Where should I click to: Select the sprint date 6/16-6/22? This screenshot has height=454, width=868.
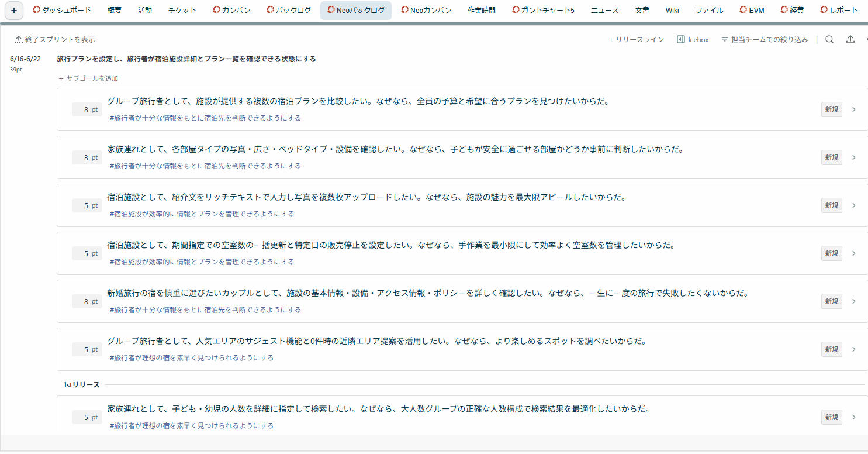click(x=26, y=59)
